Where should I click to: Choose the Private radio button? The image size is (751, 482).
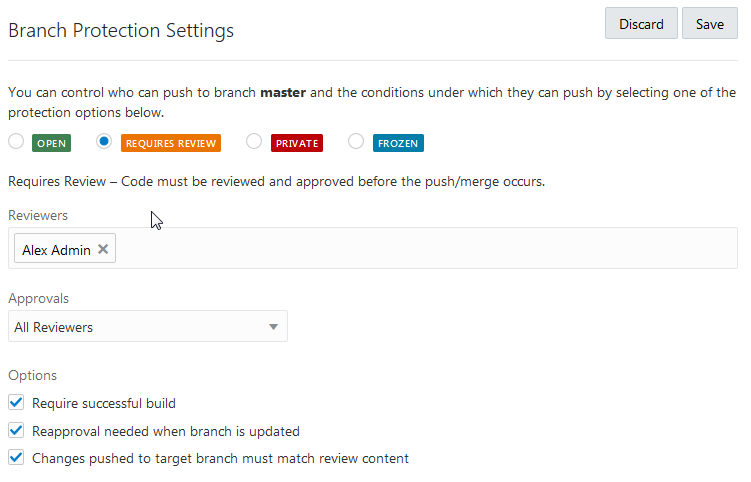point(254,142)
